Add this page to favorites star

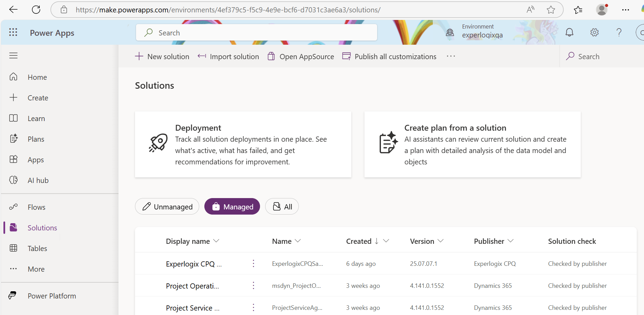point(551,10)
